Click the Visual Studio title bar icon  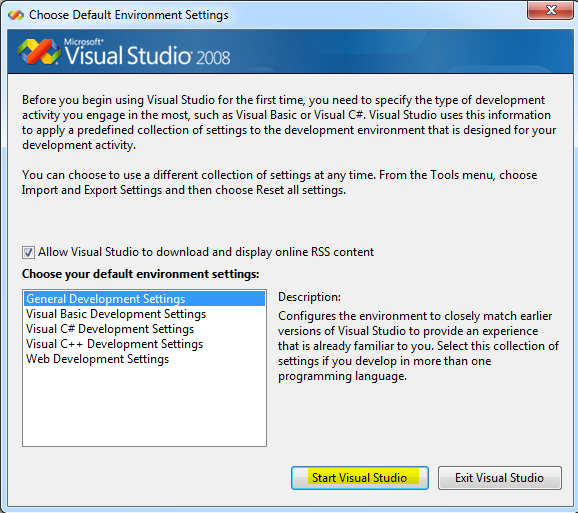click(16, 15)
